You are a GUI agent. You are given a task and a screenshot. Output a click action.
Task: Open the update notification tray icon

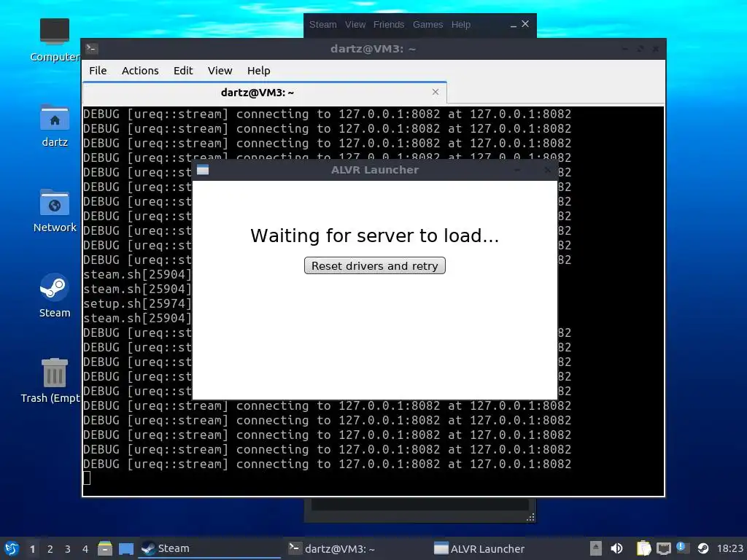pyautogui.click(x=682, y=548)
